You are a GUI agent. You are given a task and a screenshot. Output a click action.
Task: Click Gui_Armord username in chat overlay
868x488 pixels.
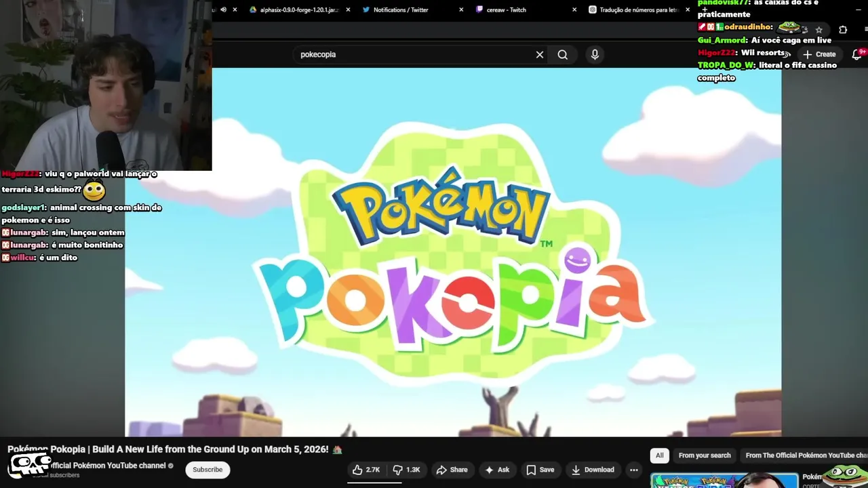(x=722, y=40)
